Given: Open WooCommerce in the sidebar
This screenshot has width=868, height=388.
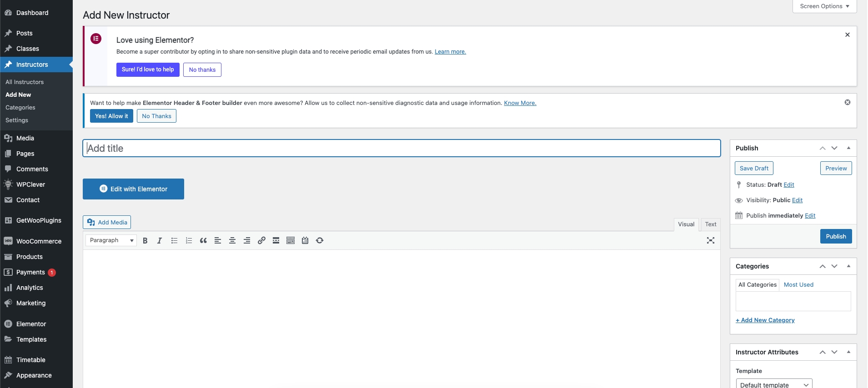Looking at the screenshot, I should [x=39, y=241].
